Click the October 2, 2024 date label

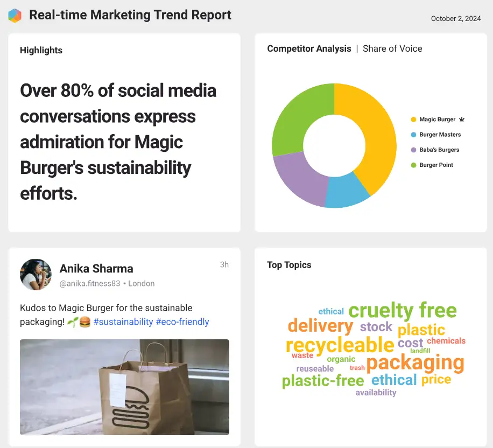[x=456, y=18]
